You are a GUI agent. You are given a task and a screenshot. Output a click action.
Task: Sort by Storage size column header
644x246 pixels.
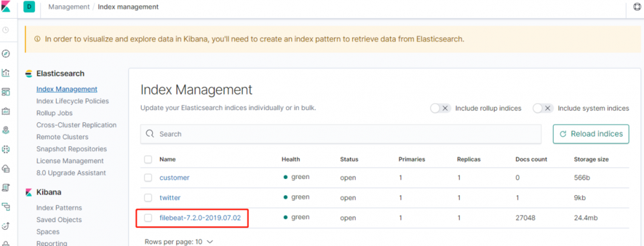[x=591, y=159]
